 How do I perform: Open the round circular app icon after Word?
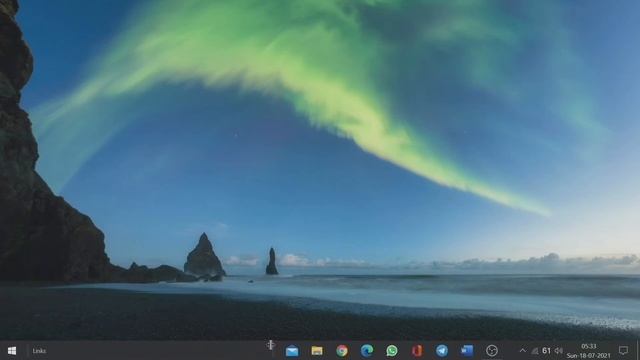tap(492, 351)
